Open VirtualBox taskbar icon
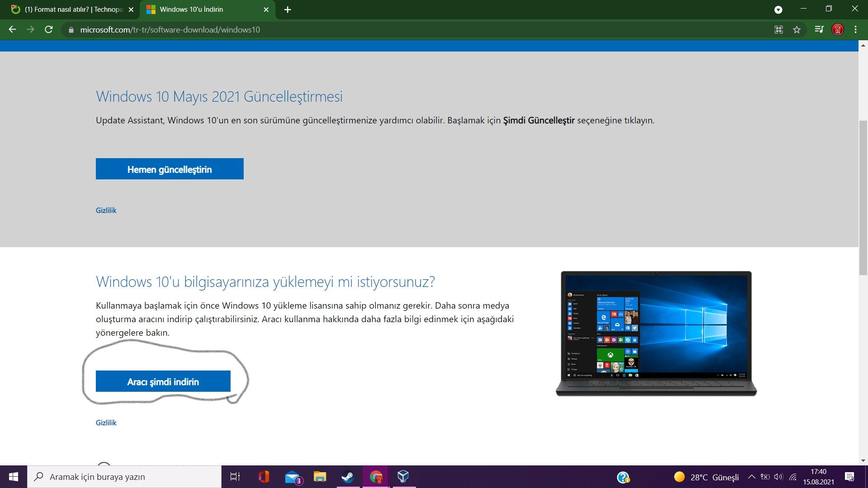The image size is (868, 488). pyautogui.click(x=403, y=477)
